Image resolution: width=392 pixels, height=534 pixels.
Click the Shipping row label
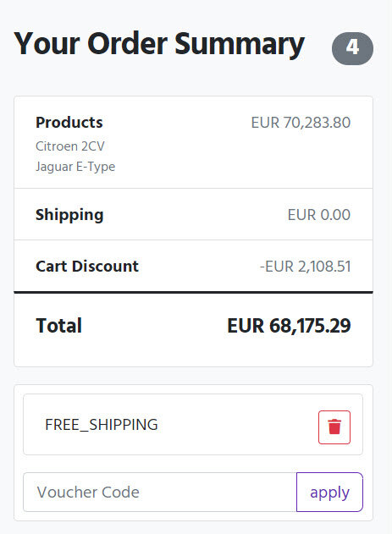click(x=69, y=215)
